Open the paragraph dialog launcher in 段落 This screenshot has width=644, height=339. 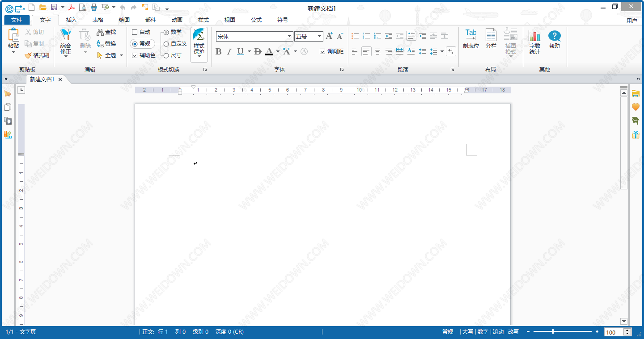tap(452, 70)
